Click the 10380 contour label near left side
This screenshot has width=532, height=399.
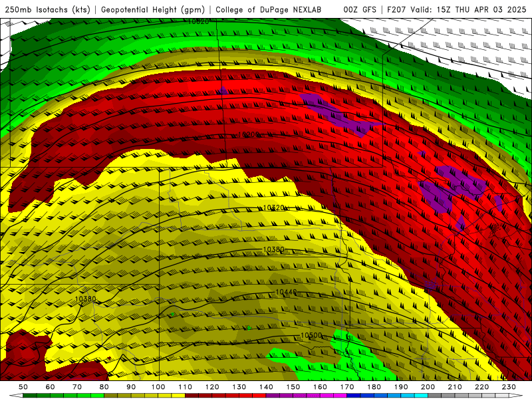(85, 299)
